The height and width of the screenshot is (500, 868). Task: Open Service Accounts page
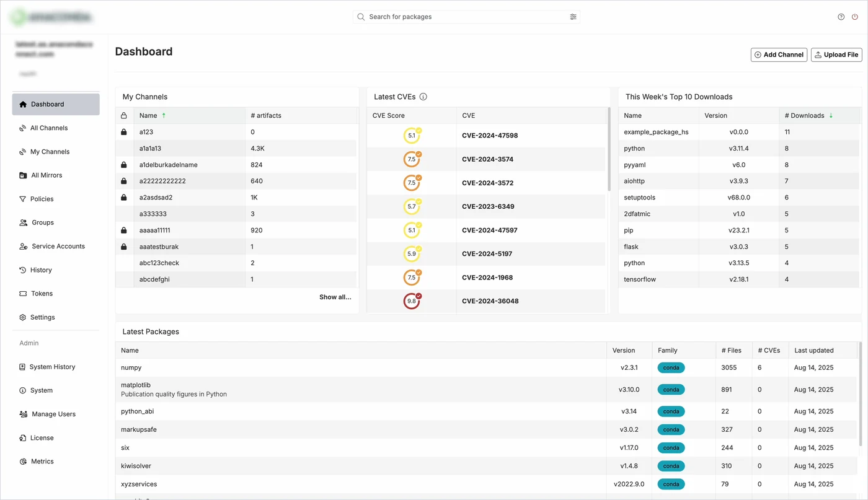coord(56,247)
